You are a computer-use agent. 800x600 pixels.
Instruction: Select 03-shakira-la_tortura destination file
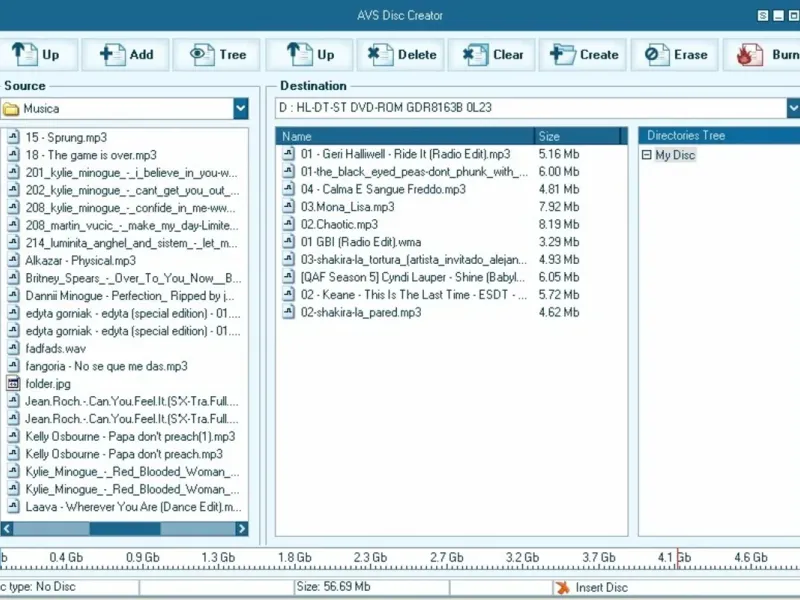[x=414, y=259]
